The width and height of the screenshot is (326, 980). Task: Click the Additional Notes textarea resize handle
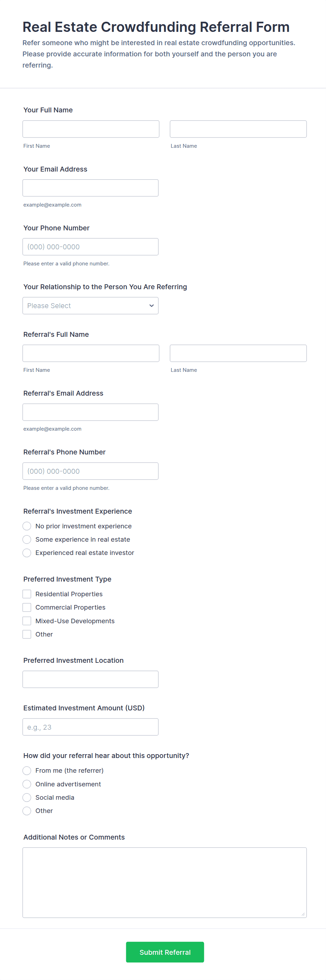pos(303,914)
